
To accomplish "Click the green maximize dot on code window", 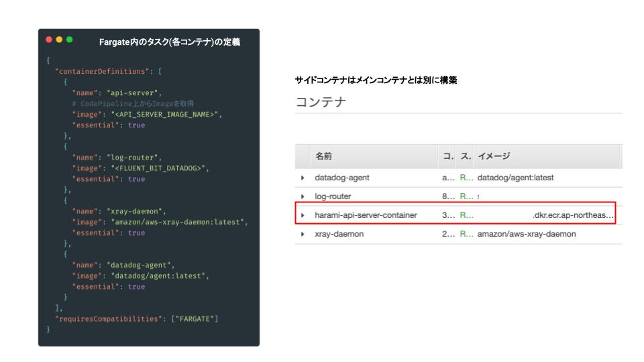I will coord(69,40).
